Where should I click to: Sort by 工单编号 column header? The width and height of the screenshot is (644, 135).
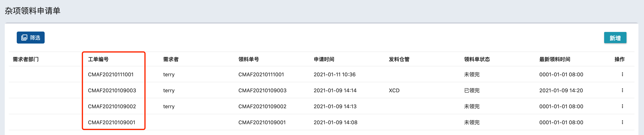coord(98,59)
